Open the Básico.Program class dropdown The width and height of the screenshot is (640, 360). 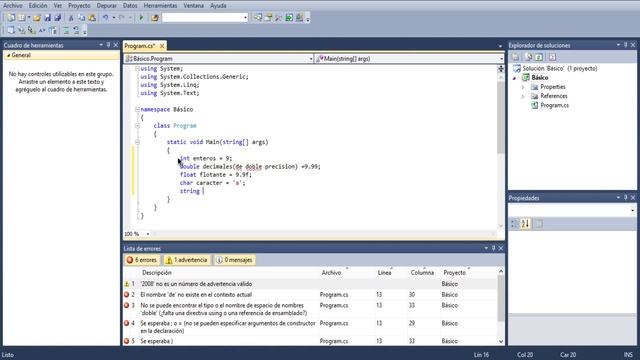pyautogui.click(x=311, y=59)
